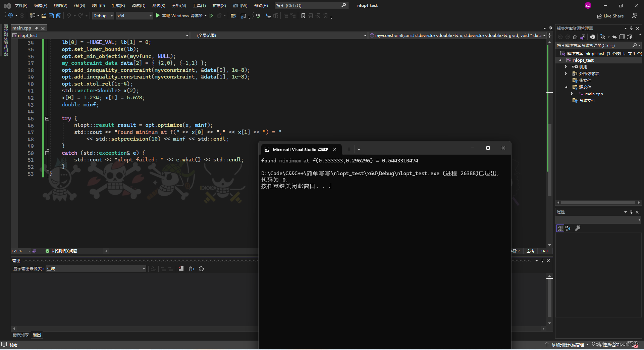Expand the 外部依赖项 tree node
This screenshot has width=644, height=350.
coord(566,73)
